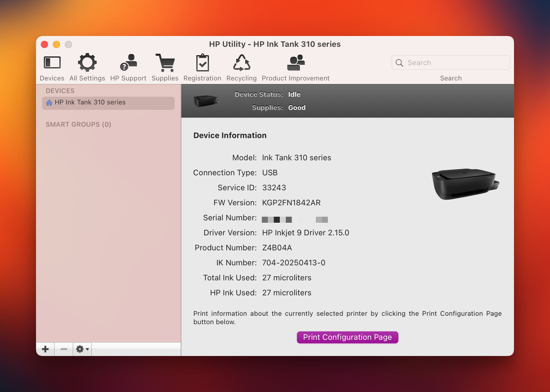Close the HP Utility window
The height and width of the screenshot is (392, 550).
tap(44, 44)
